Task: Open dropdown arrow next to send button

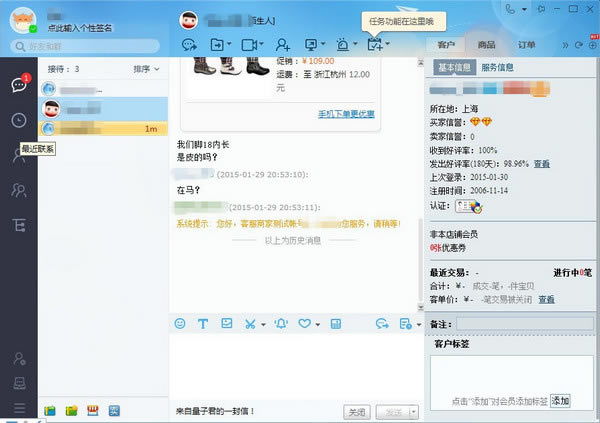Action: (x=411, y=411)
